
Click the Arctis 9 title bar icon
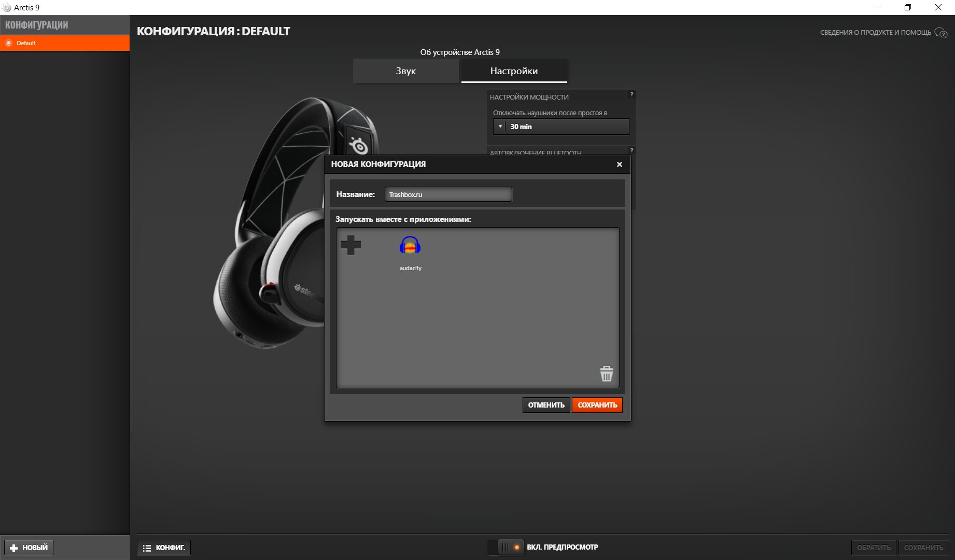(x=7, y=7)
